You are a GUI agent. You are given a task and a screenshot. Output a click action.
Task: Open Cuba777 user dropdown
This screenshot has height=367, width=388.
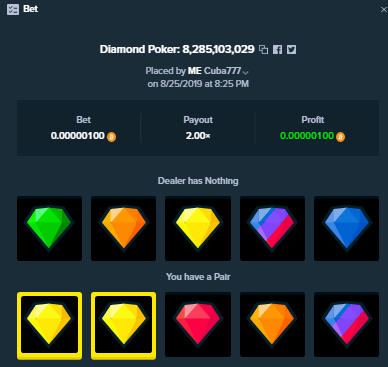[x=246, y=72]
